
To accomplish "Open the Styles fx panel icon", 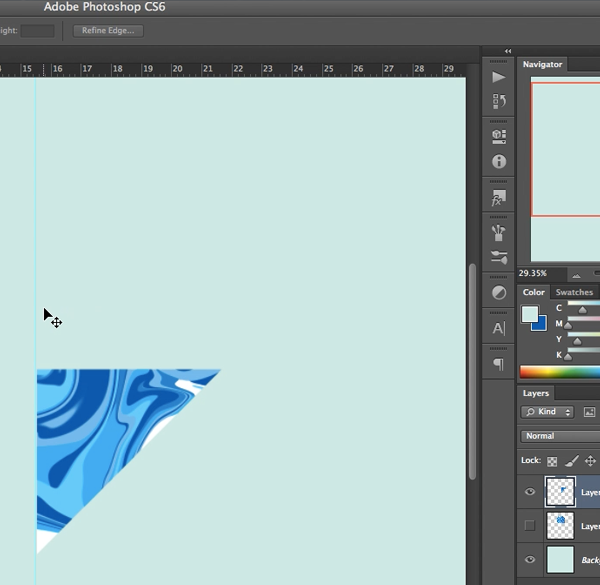I will click(x=499, y=198).
